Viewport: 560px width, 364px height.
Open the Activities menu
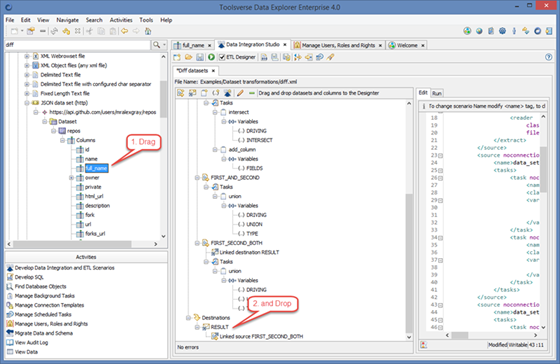[x=121, y=20]
